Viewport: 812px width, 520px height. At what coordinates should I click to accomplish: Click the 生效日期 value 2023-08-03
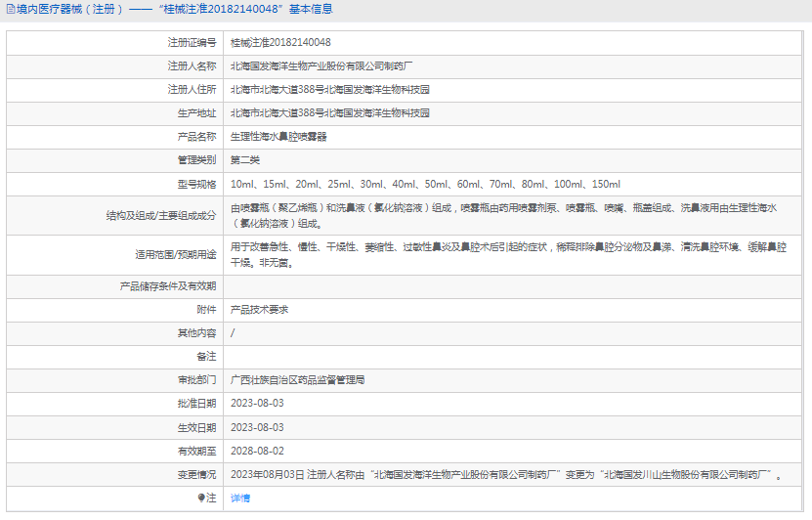pos(257,428)
